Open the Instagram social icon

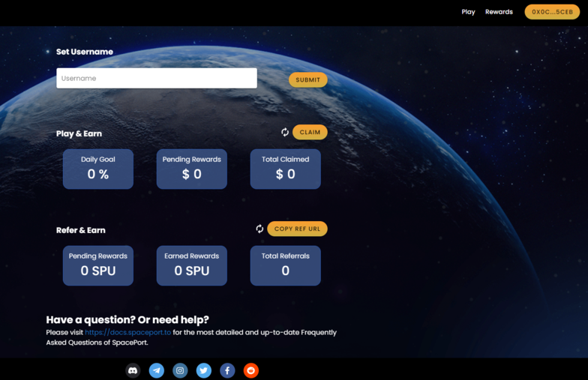coord(180,370)
